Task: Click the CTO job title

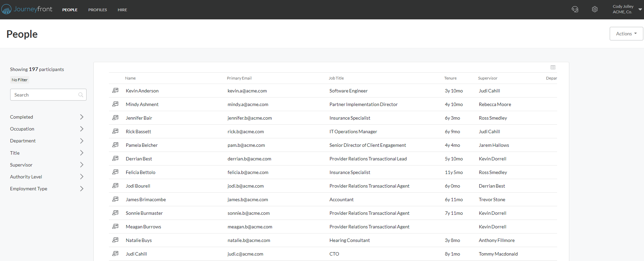Action: click(x=334, y=254)
